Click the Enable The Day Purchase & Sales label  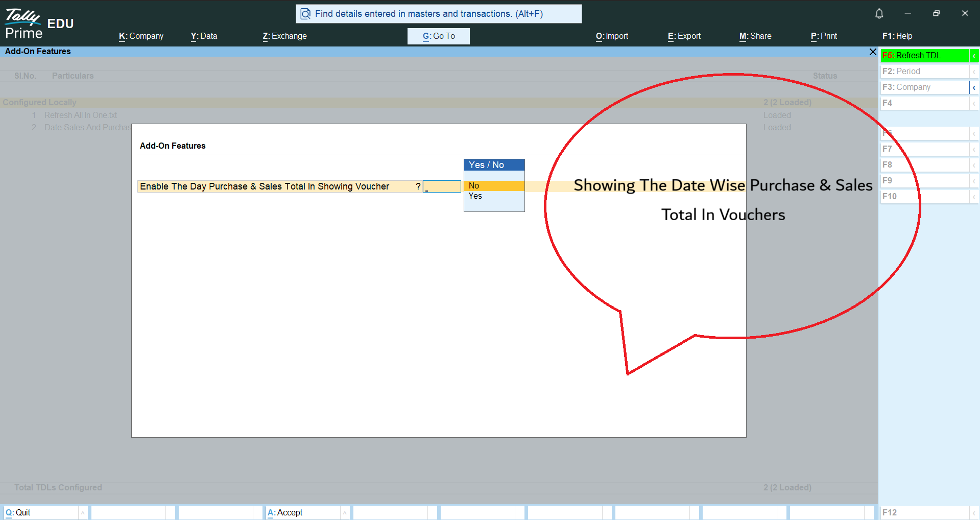tap(265, 186)
